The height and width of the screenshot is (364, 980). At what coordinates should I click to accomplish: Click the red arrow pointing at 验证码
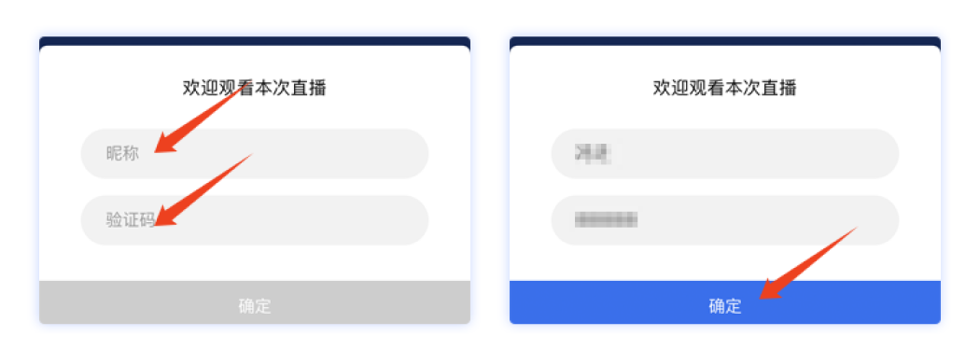click(203, 189)
